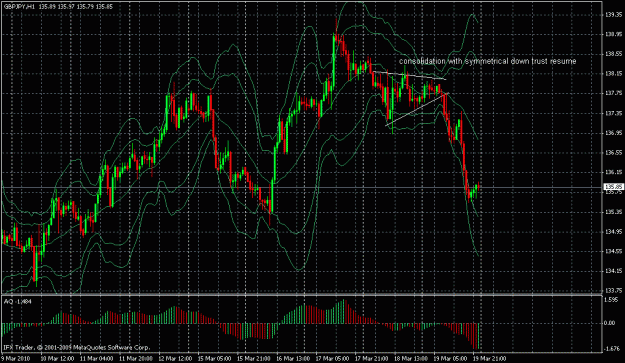Click the '11 Mar 20:00' time axis label

(x=136, y=359)
